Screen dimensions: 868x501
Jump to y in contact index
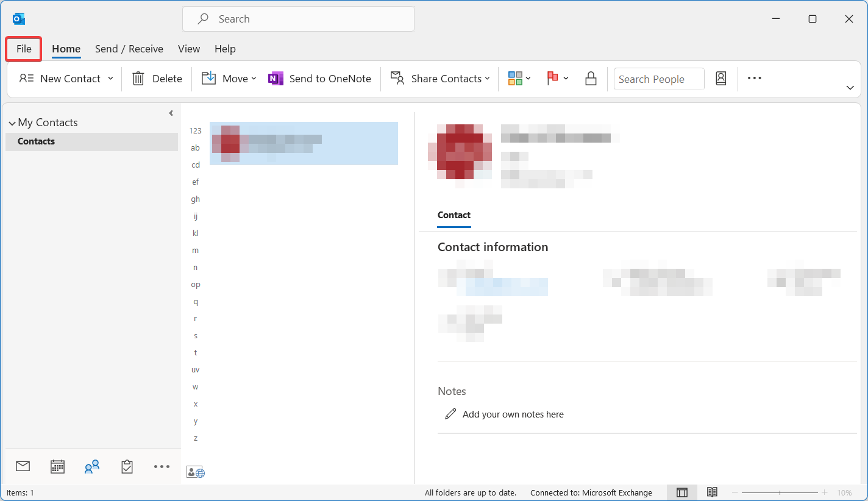(195, 421)
